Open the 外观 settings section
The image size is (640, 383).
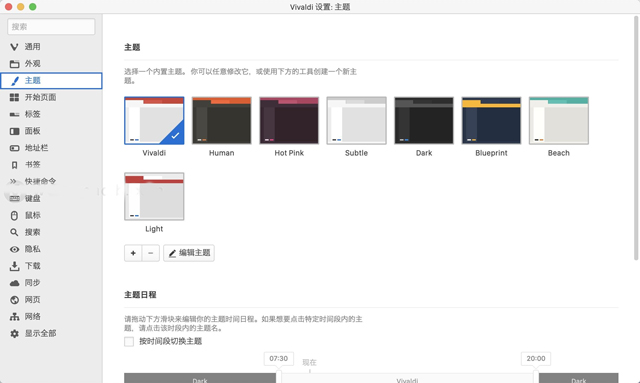(x=51, y=64)
